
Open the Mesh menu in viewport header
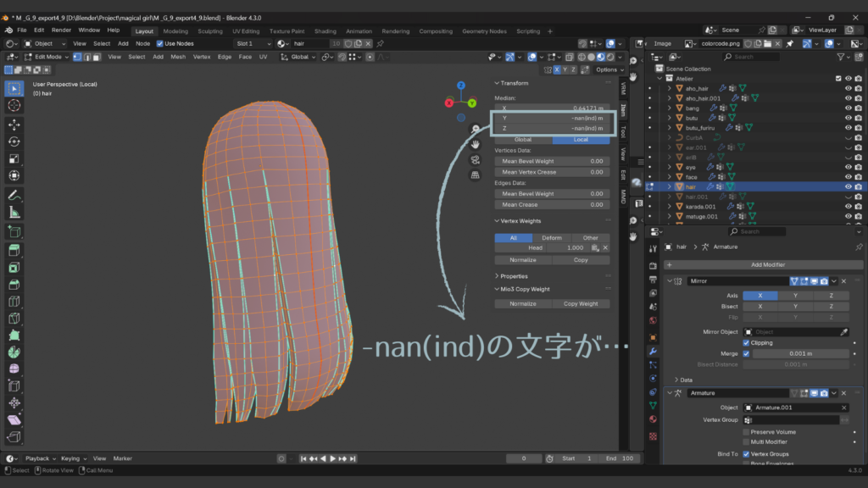tap(178, 57)
